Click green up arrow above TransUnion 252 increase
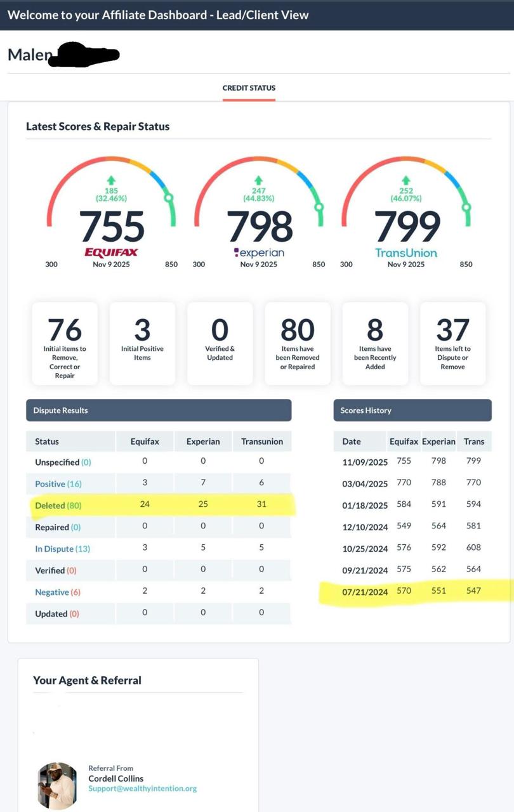The width and height of the screenshot is (514, 812). pos(406,180)
